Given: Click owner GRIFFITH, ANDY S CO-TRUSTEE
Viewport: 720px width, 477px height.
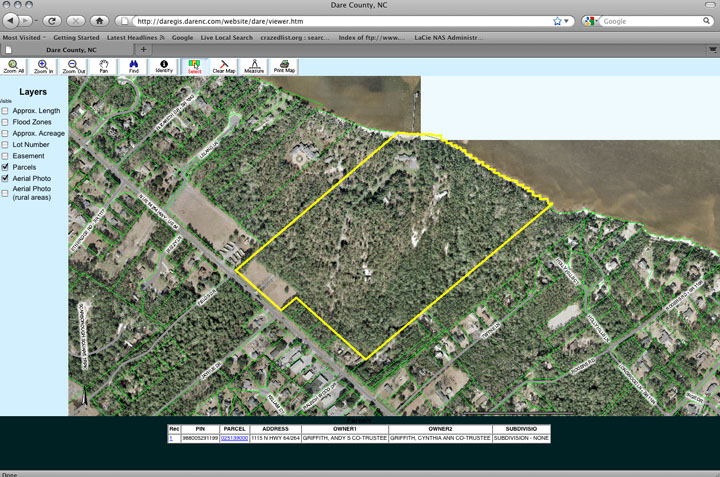Looking at the screenshot, I should [345, 438].
